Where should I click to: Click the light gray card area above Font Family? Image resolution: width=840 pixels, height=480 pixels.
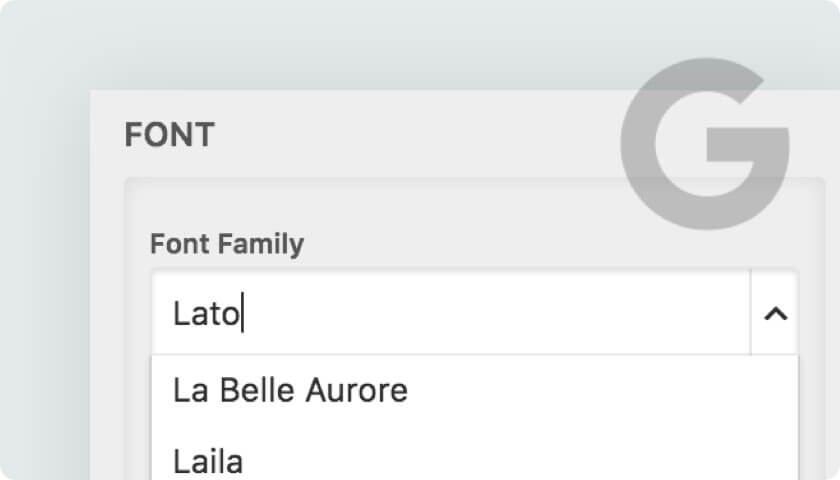click(375, 206)
